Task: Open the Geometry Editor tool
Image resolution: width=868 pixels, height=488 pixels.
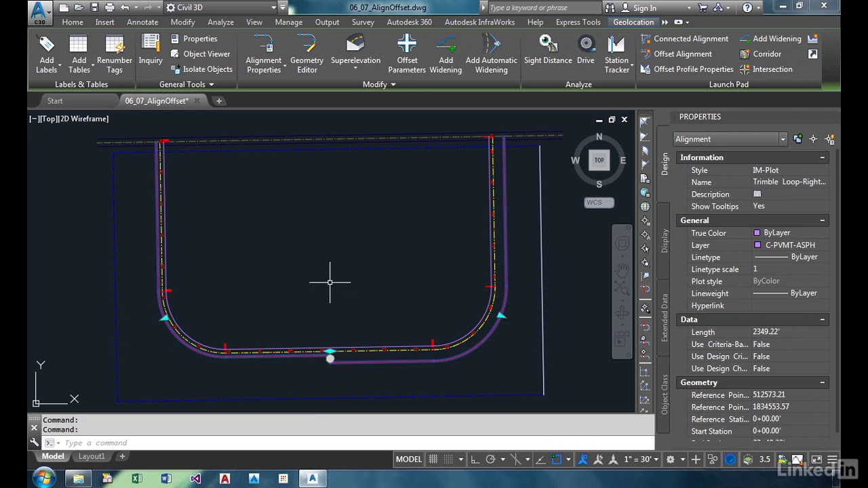Action: coord(307,54)
